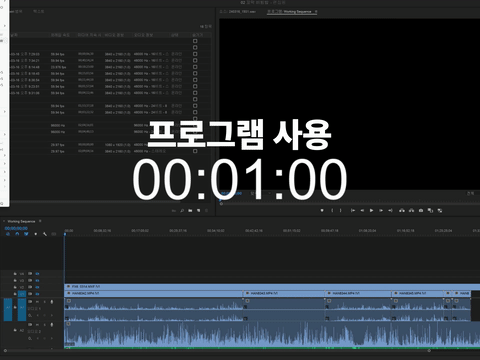480x360 pixels.
Task: Switch to the Source monitor tab
Action: click(238, 12)
